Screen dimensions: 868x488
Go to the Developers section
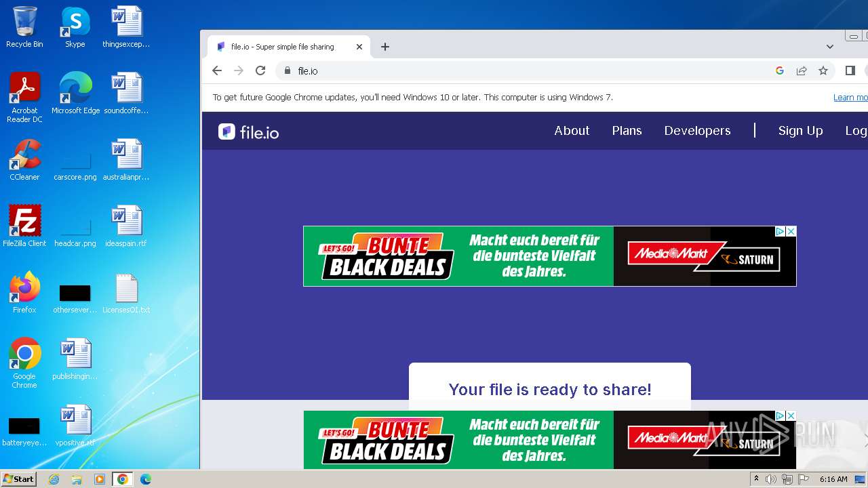tap(697, 131)
